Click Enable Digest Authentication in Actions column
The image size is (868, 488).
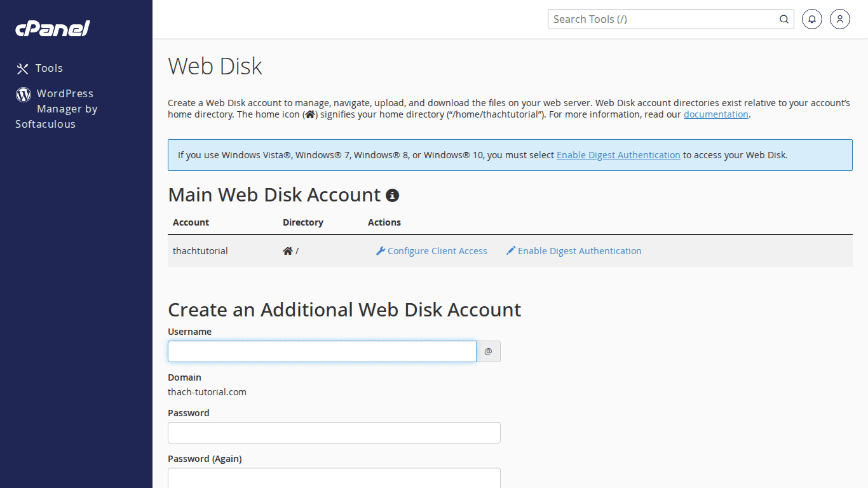pos(579,250)
